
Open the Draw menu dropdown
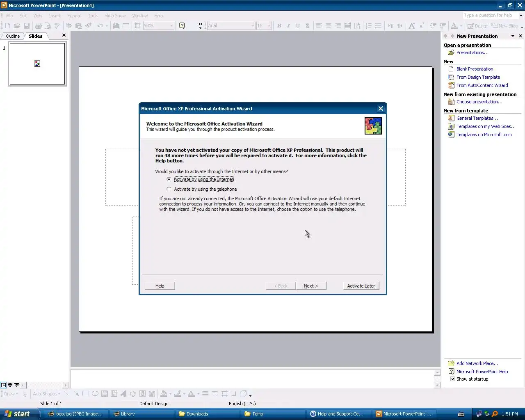pos(11,394)
